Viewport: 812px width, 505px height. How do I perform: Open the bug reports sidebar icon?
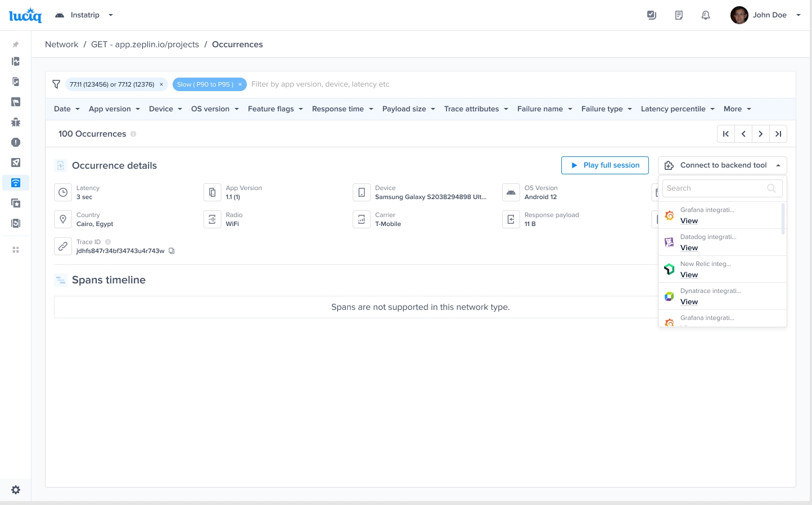(x=16, y=122)
